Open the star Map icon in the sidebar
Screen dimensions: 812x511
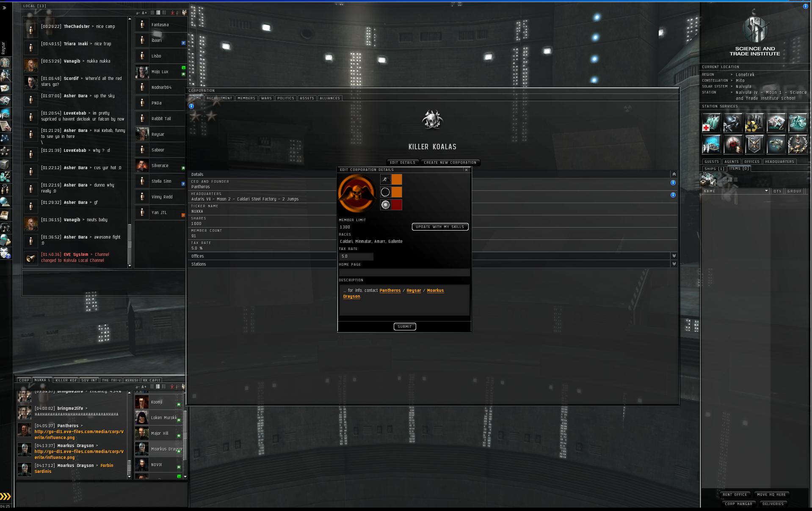click(5, 138)
